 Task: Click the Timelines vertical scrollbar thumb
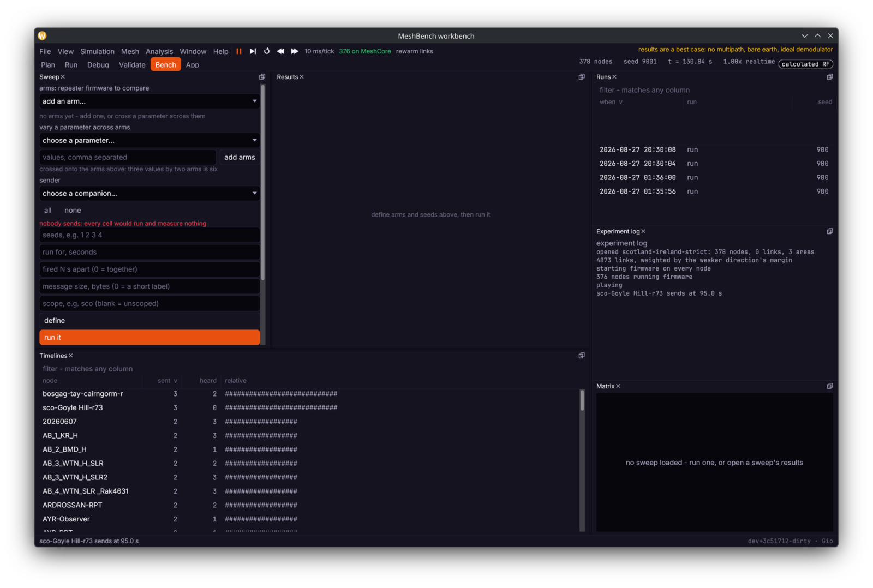click(x=582, y=400)
